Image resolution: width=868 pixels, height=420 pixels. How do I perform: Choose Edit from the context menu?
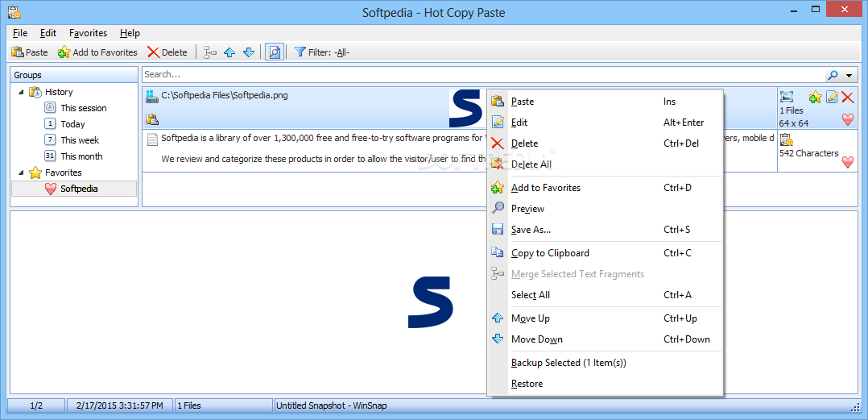click(605, 123)
